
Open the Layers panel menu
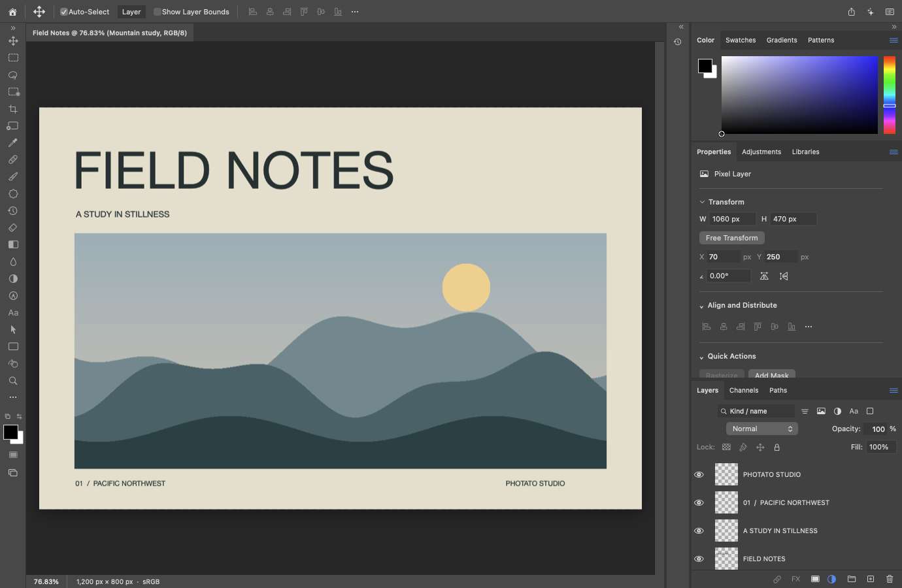(894, 391)
